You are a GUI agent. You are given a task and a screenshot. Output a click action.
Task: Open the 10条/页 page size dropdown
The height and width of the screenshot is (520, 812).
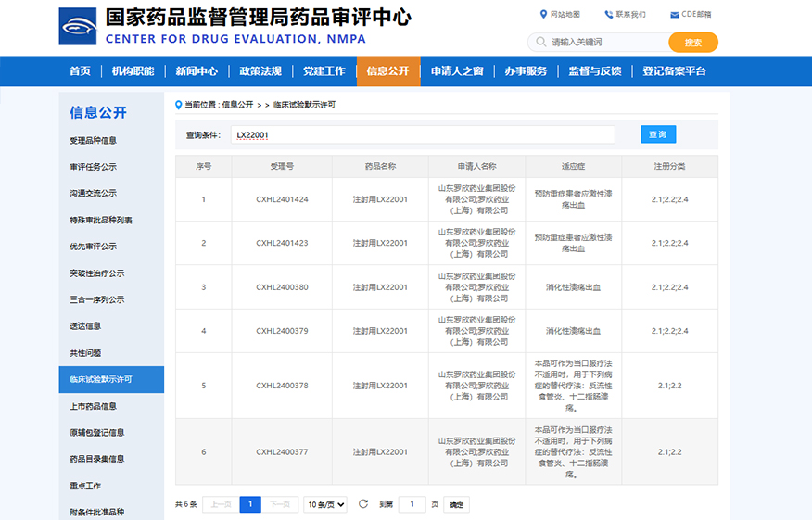tap(325, 504)
